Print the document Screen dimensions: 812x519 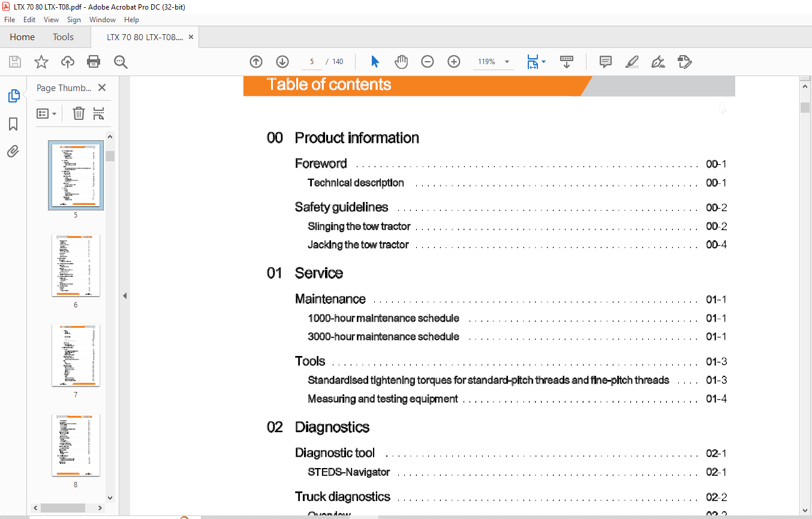point(94,62)
